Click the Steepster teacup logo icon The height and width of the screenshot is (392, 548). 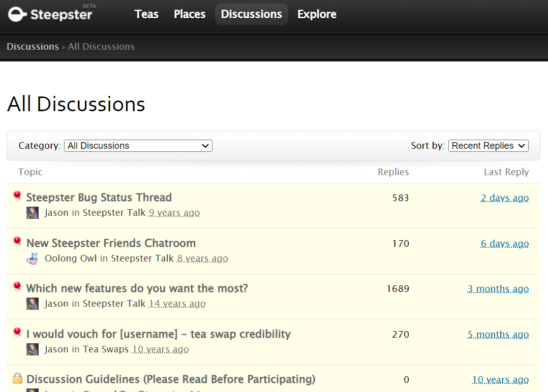[x=17, y=14]
